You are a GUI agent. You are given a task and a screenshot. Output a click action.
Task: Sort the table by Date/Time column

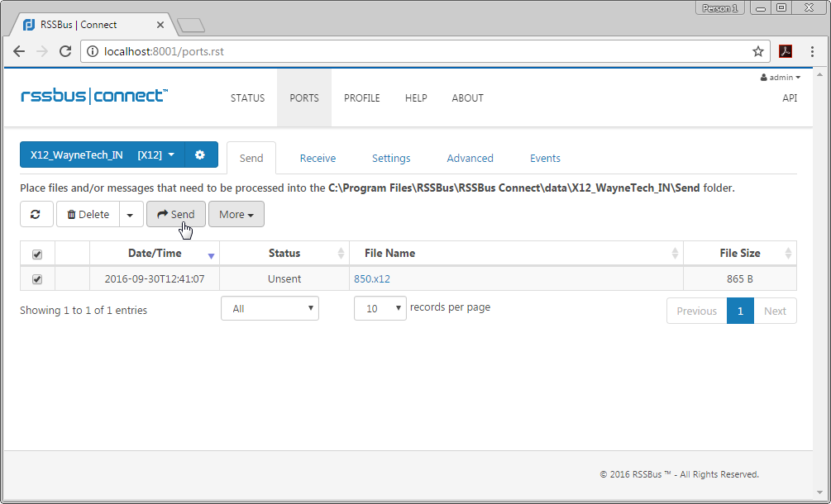tap(155, 253)
